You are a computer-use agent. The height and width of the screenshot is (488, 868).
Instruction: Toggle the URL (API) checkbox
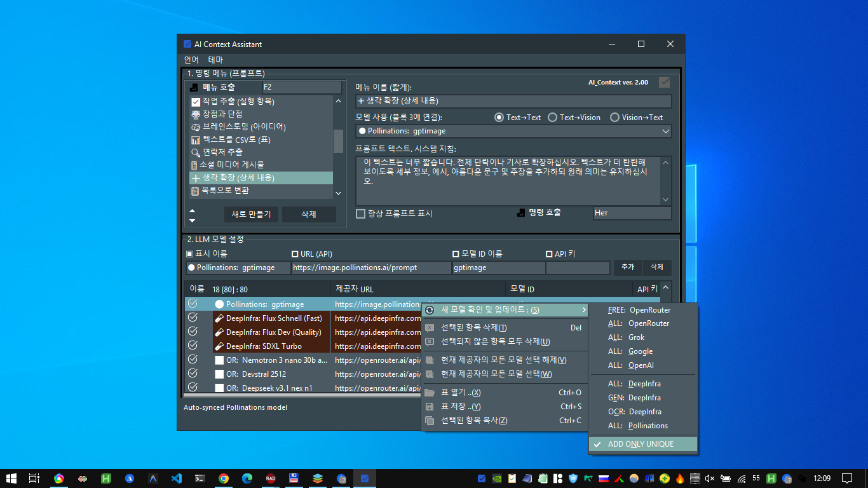point(294,254)
